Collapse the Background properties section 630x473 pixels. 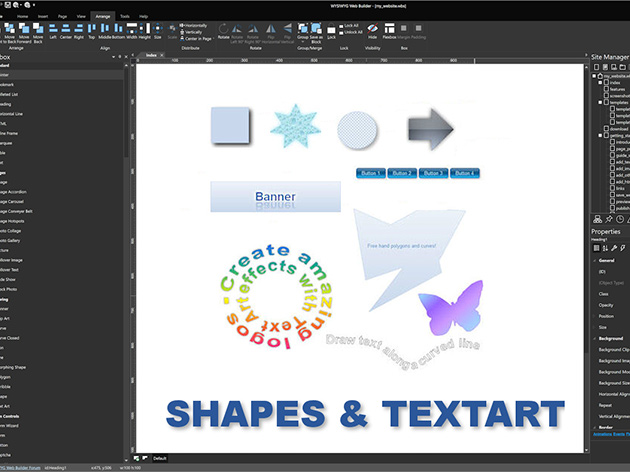595,338
